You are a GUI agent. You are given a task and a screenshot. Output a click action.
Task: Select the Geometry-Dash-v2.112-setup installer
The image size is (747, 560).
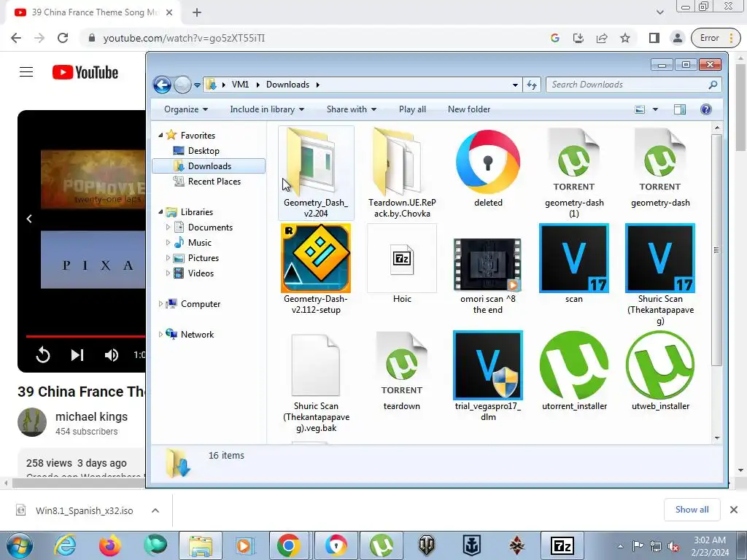(x=316, y=269)
